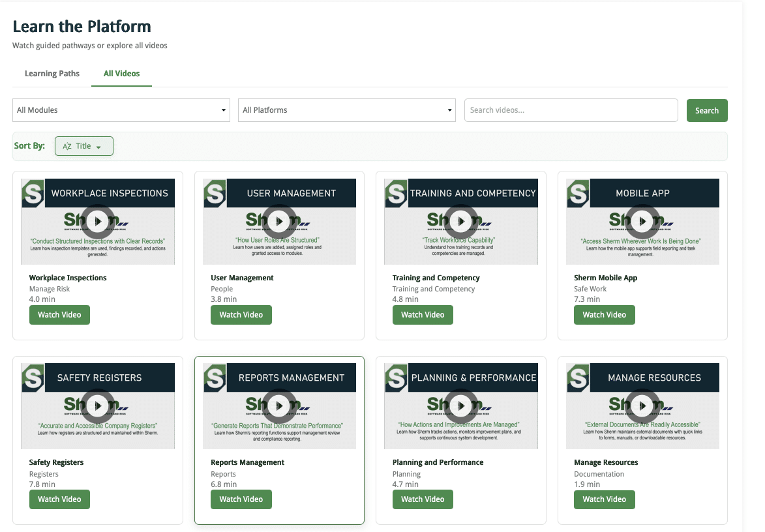Play the Safety Registers video thumbnail
This screenshot has width=765, height=532.
98,406
